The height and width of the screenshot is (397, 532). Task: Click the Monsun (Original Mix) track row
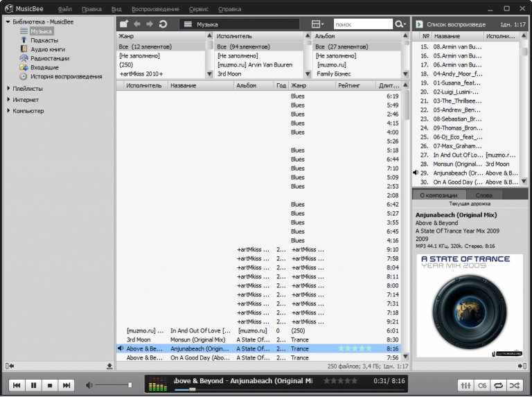[258, 339]
